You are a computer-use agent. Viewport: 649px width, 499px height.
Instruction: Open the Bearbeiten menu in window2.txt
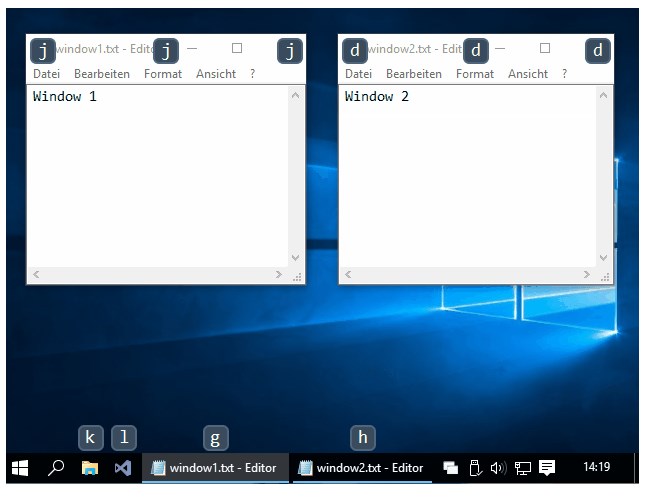click(413, 74)
